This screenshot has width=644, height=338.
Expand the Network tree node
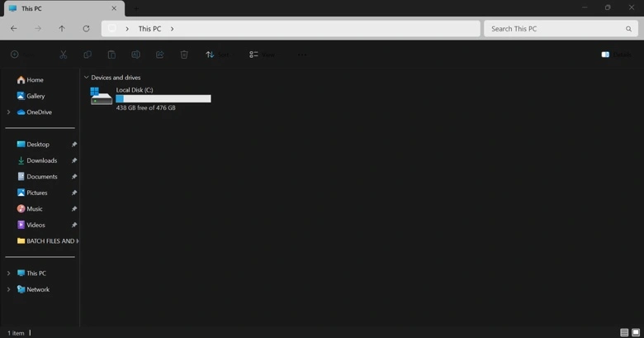(8, 289)
